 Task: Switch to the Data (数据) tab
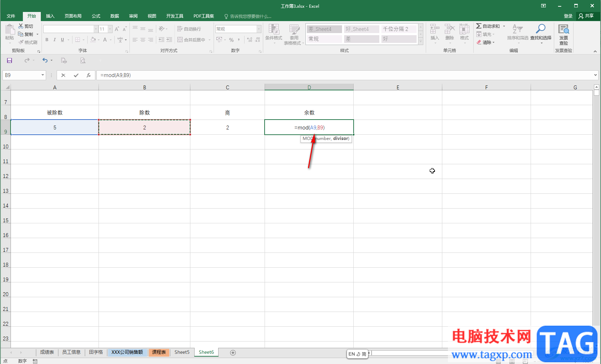tap(115, 16)
